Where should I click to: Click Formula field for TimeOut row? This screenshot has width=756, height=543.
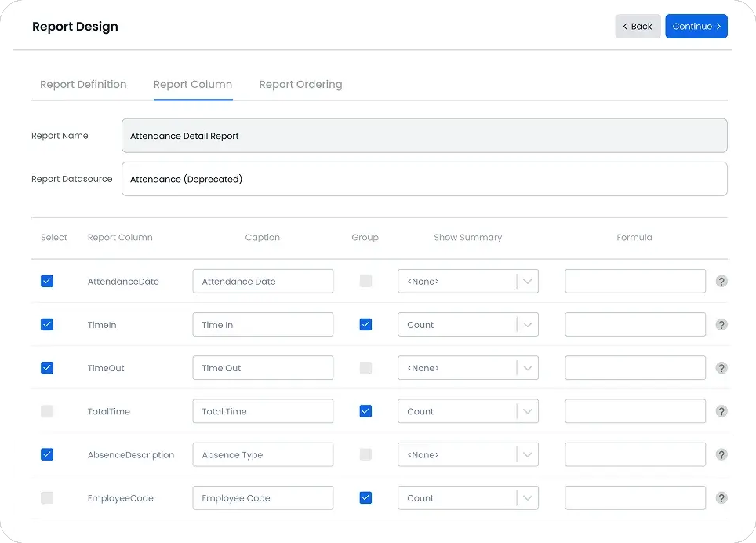point(635,368)
